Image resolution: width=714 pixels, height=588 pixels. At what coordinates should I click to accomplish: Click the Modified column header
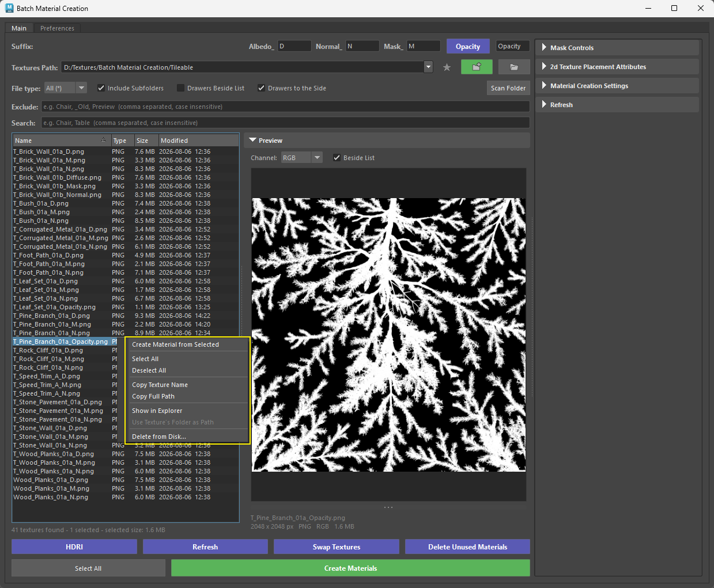(198, 141)
